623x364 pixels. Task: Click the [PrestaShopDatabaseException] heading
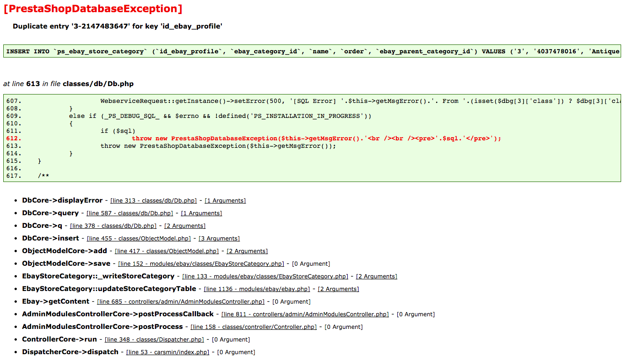pyautogui.click(x=93, y=8)
